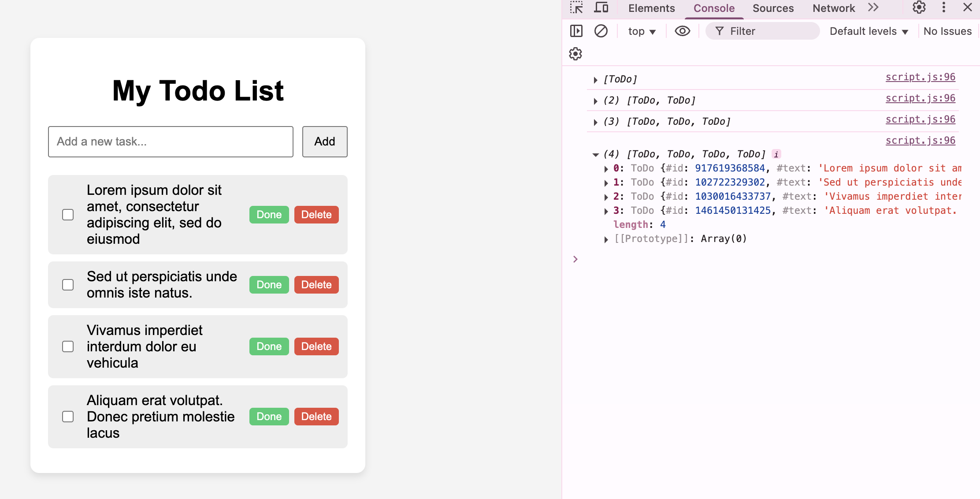Click the Add button

point(325,142)
